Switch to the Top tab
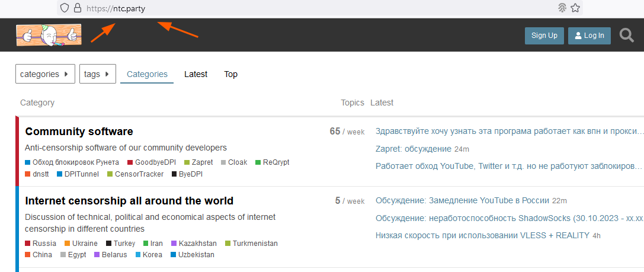This screenshot has width=644, height=272. (x=230, y=74)
